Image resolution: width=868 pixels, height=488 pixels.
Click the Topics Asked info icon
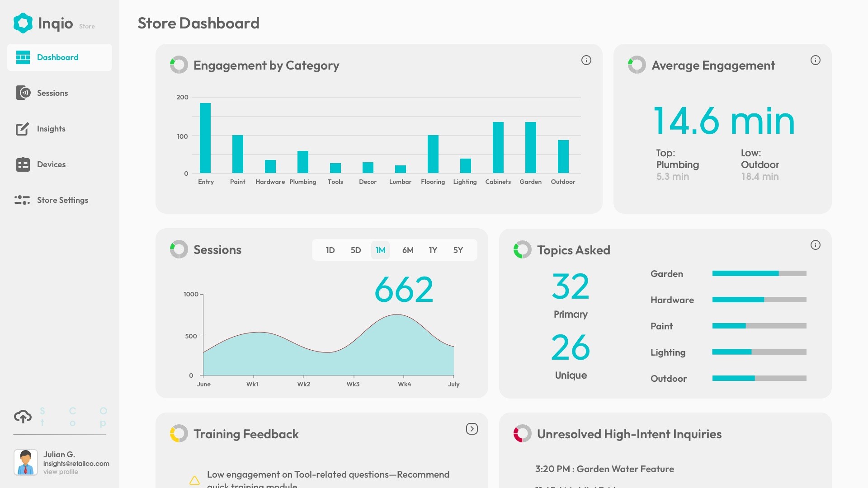pyautogui.click(x=815, y=245)
